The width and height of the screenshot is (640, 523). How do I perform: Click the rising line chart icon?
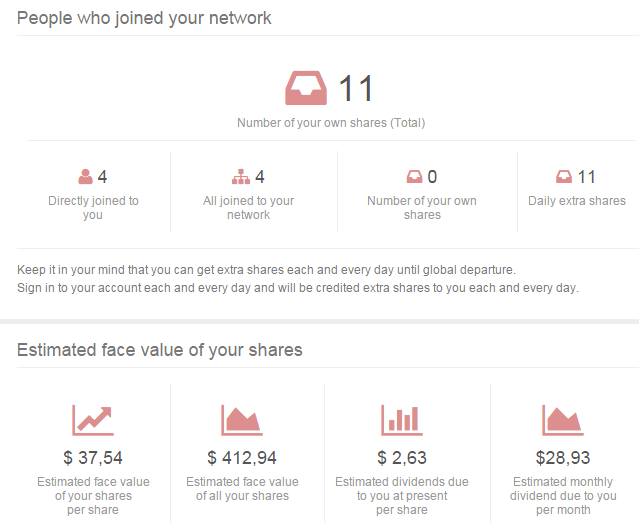coord(92,419)
